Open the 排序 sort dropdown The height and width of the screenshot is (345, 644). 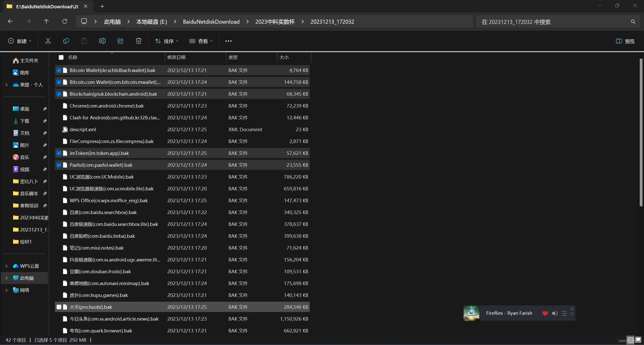point(167,41)
